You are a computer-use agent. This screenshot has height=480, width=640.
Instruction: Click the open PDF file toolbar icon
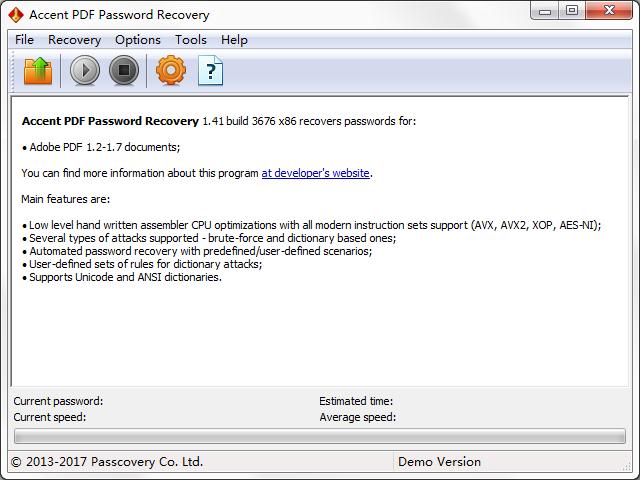(37, 71)
